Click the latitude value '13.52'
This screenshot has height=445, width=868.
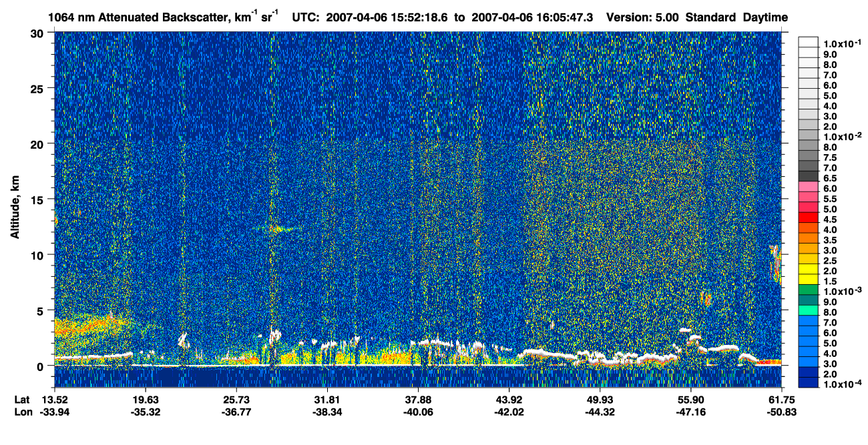(54, 400)
